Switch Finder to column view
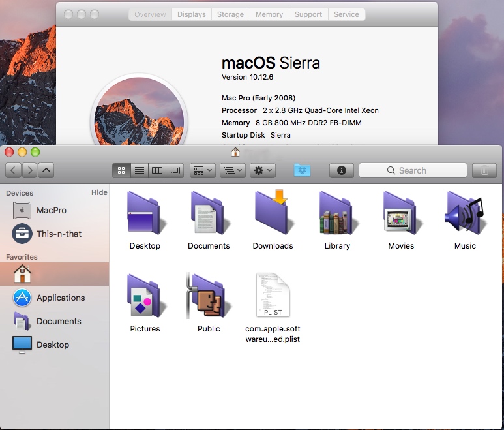The height and width of the screenshot is (430, 504). click(157, 170)
